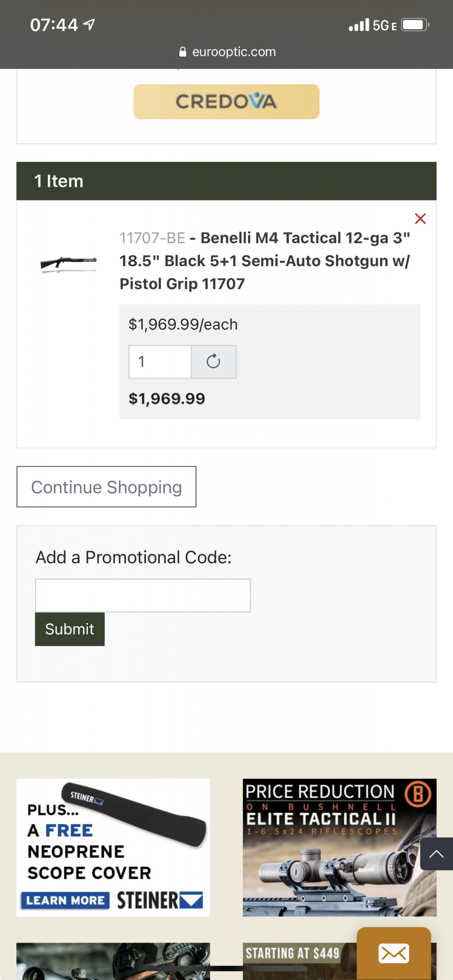Tap the location arrow icon in status bar
The height and width of the screenshot is (980, 453).
[x=89, y=24]
